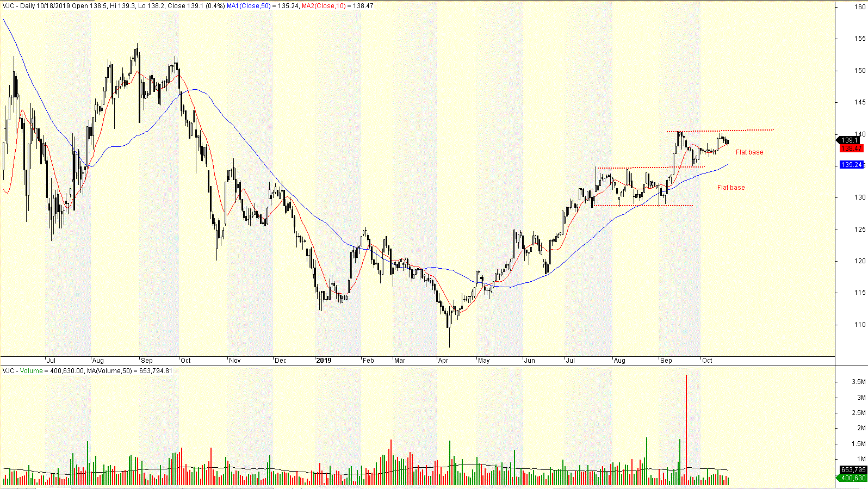This screenshot has height=489, width=868.
Task: Click the 653,795 volume average tag
Action: click(x=852, y=470)
